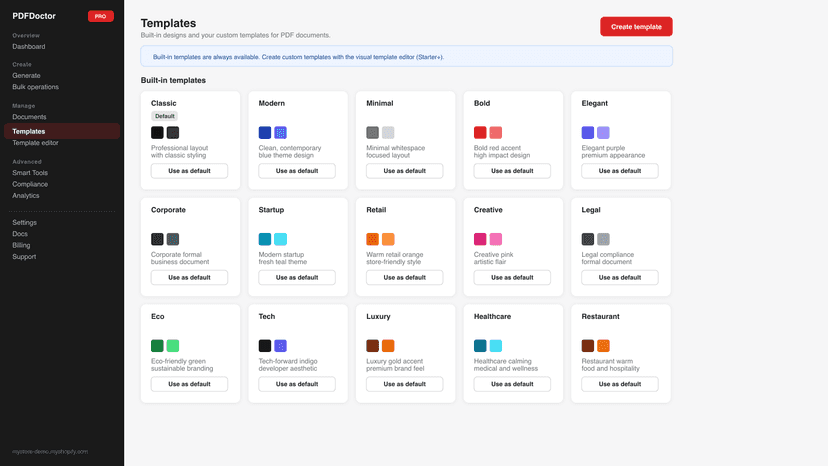The height and width of the screenshot is (466, 828).
Task: Click Creative's light pink color swatch
Action: pyautogui.click(x=495, y=239)
